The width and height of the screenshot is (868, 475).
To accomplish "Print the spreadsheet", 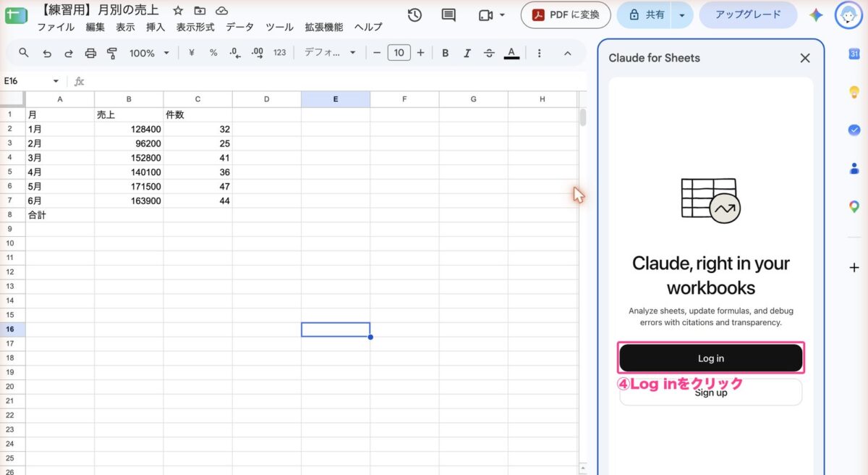I will point(90,53).
